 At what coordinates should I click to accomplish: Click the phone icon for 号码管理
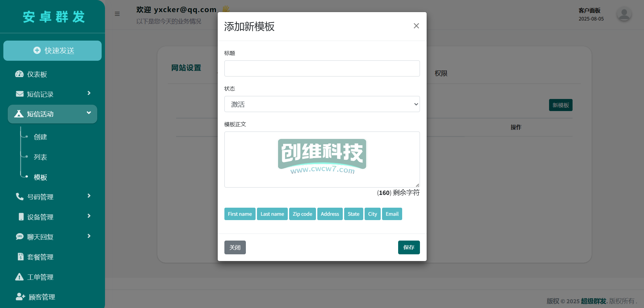[x=20, y=197]
